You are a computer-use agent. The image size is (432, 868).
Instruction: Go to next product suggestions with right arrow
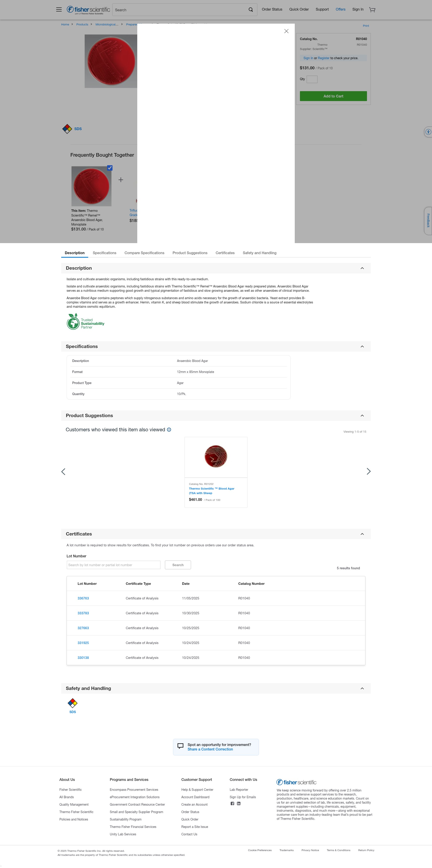tap(368, 471)
